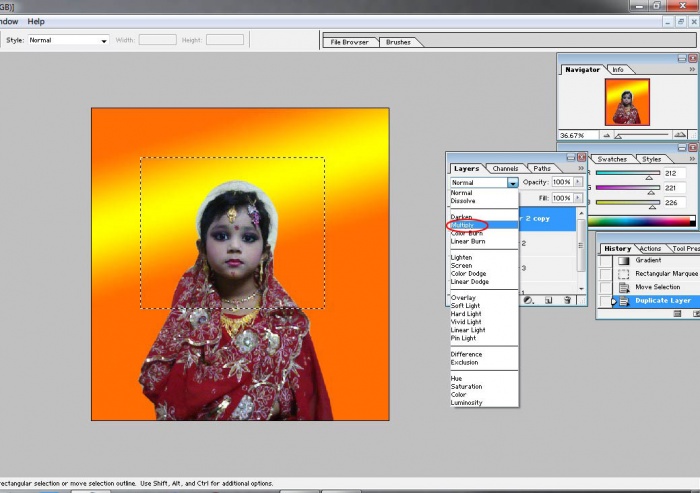This screenshot has width=700, height=493.
Task: Click the Gradient history state icon
Action: 623,260
